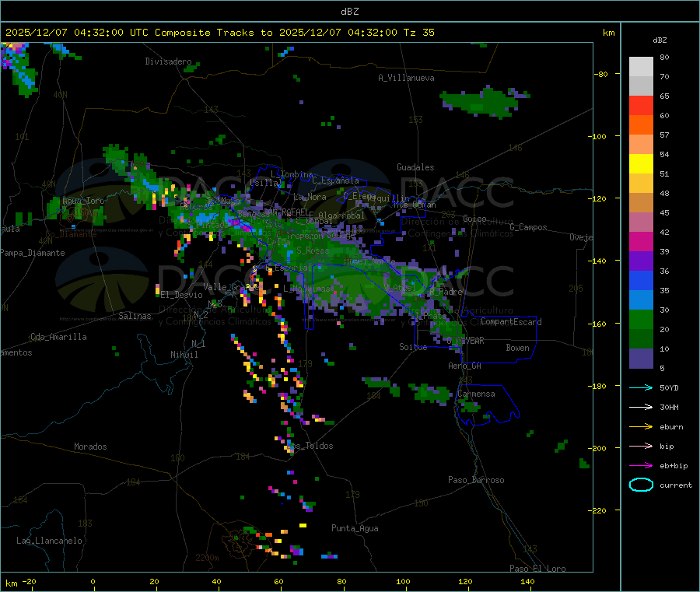Click the 'Los_Toldos' map label
This screenshot has width=700, height=592.
[310, 446]
